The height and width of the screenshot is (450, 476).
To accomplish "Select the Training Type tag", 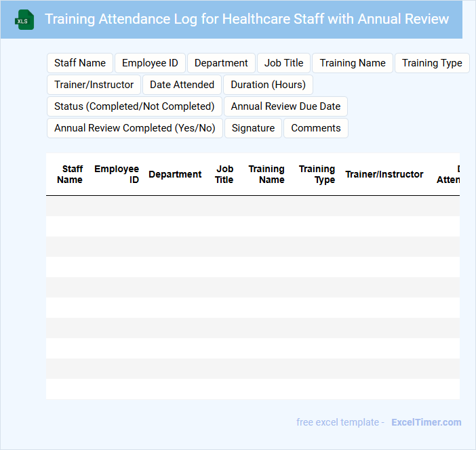I will point(432,63).
